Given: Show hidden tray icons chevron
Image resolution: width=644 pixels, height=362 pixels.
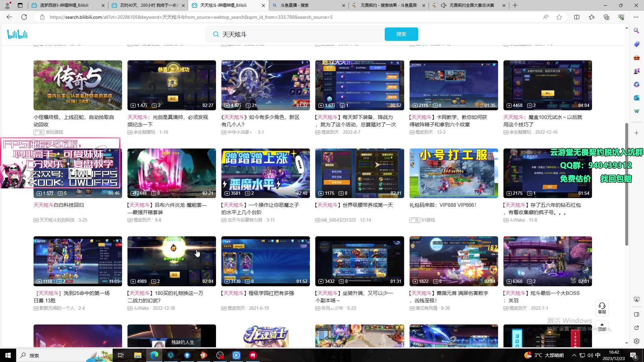Looking at the screenshot, I should click(x=574, y=355).
